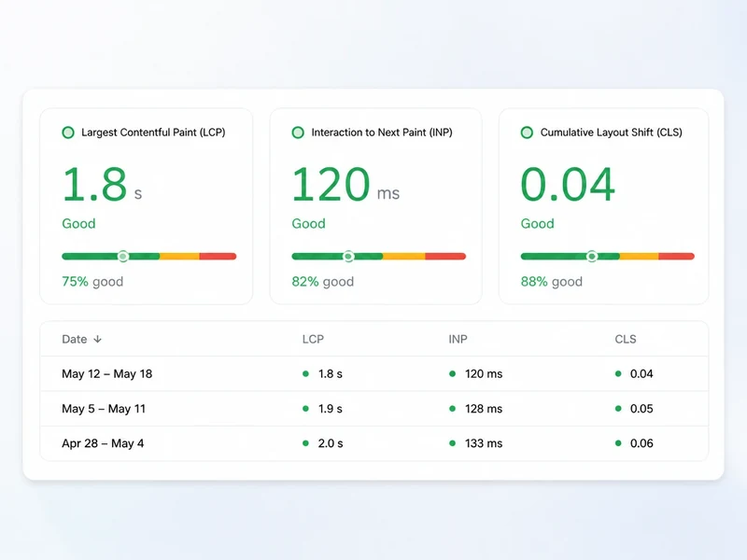747x560 pixels.
Task: Click the Good status under 120 ms
Action: pyautogui.click(x=309, y=223)
